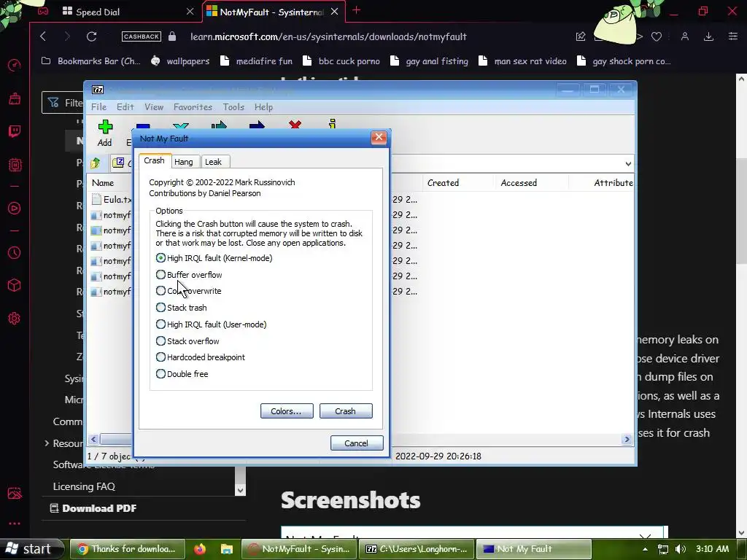747x560 pixels.
Task: Open browser downloads icon
Action: [708, 36]
